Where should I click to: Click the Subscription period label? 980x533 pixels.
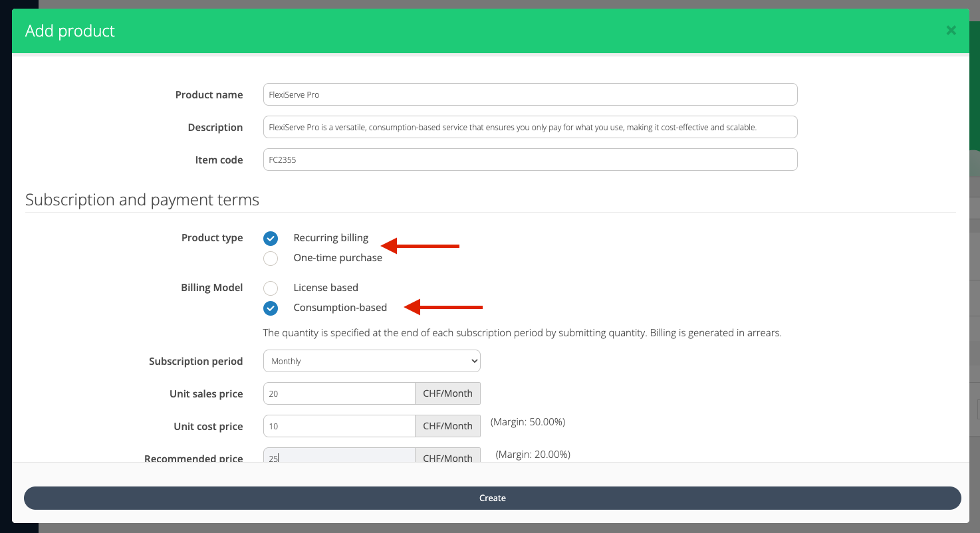195,362
